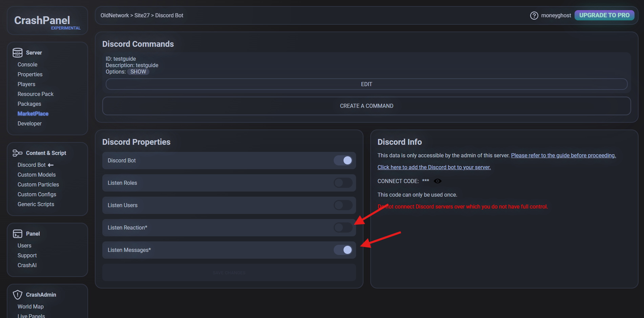
Task: Go to Custom Models section
Action: coord(37,175)
